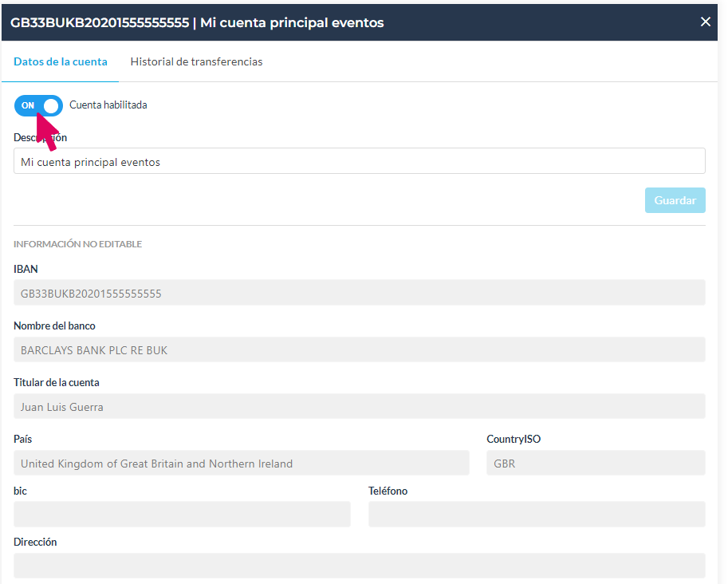Close the account details dialog
Image resolution: width=728 pixels, height=584 pixels.
click(x=705, y=22)
